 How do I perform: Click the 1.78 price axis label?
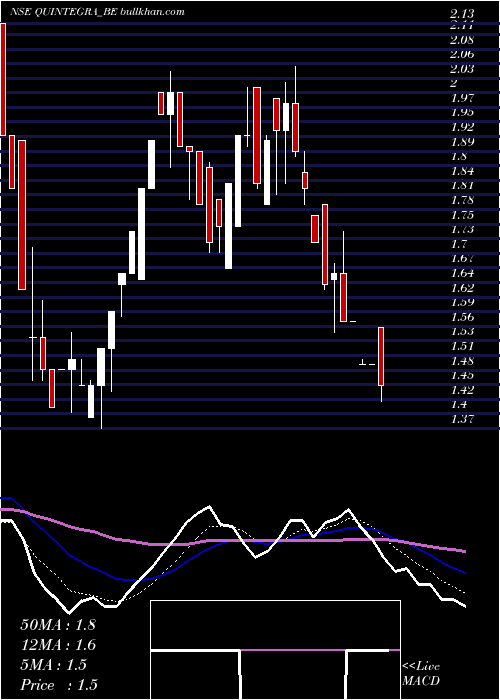(x=462, y=200)
